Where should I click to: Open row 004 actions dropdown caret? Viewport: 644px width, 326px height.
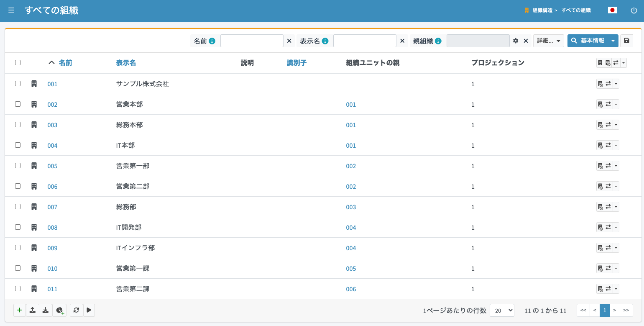[x=616, y=145]
